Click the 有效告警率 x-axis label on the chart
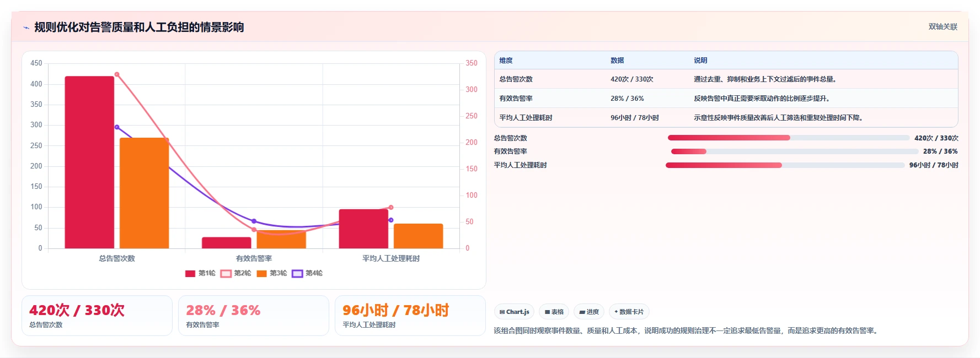The width and height of the screenshot is (980, 358). pyautogui.click(x=254, y=258)
